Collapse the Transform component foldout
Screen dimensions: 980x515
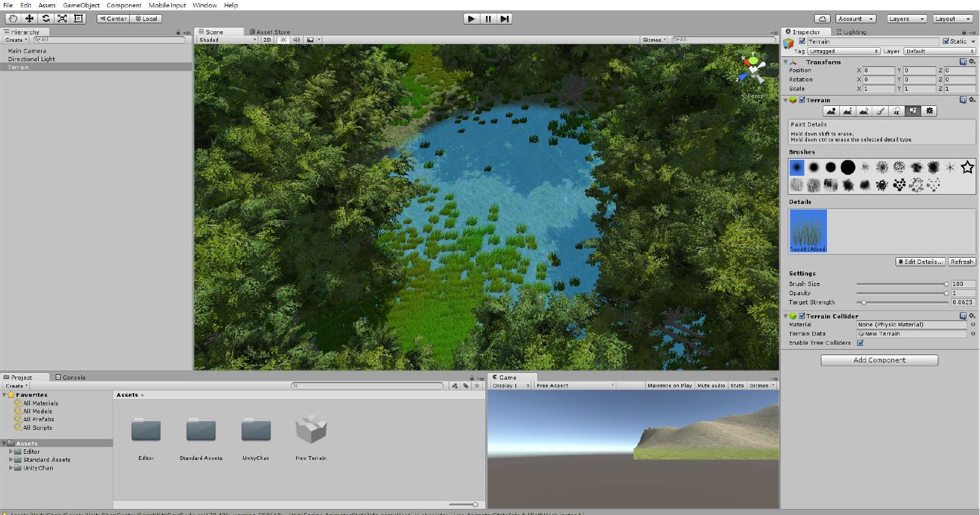point(786,62)
